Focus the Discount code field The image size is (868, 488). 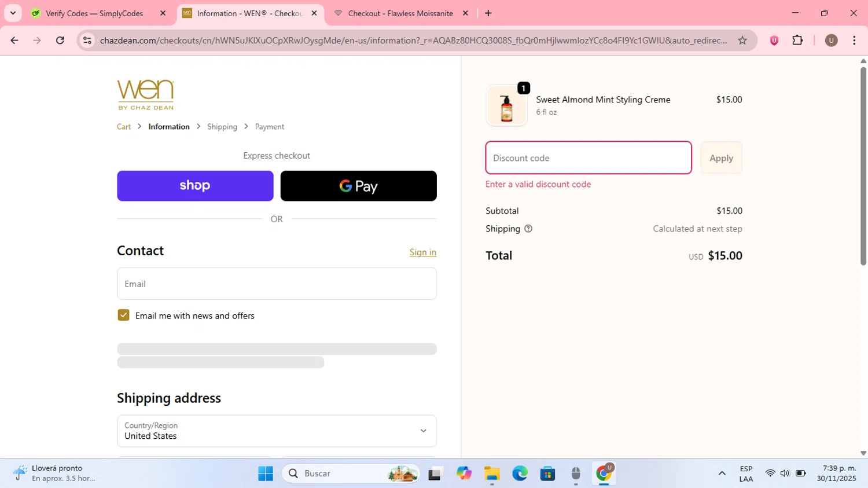pyautogui.click(x=589, y=157)
